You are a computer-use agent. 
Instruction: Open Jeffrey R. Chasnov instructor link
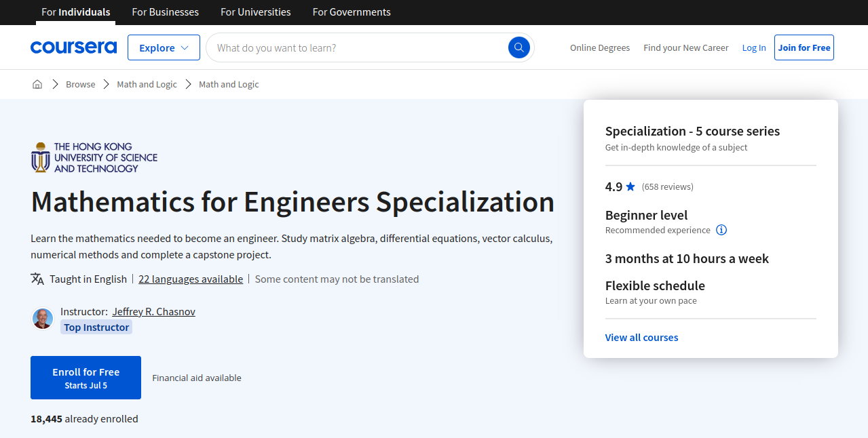153,311
